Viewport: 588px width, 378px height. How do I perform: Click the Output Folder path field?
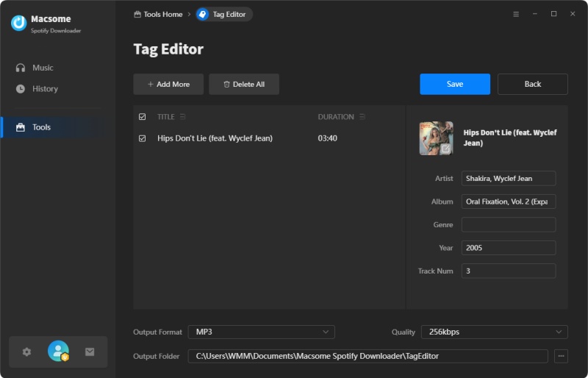pyautogui.click(x=368, y=356)
